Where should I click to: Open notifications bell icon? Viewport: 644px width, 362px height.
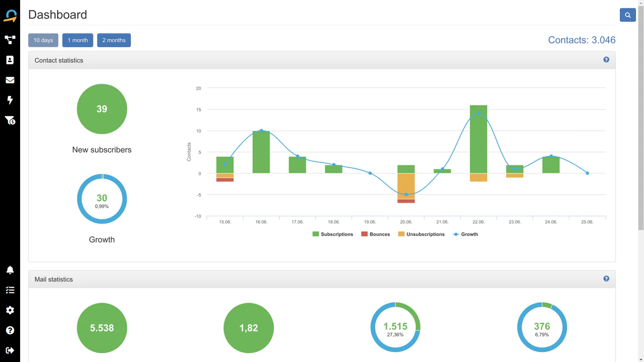tap(10, 270)
